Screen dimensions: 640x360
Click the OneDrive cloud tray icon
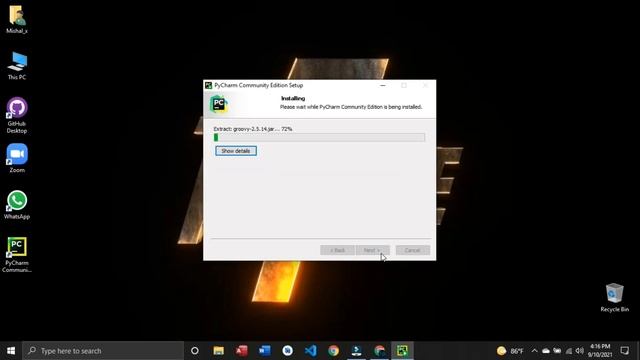coord(546,351)
